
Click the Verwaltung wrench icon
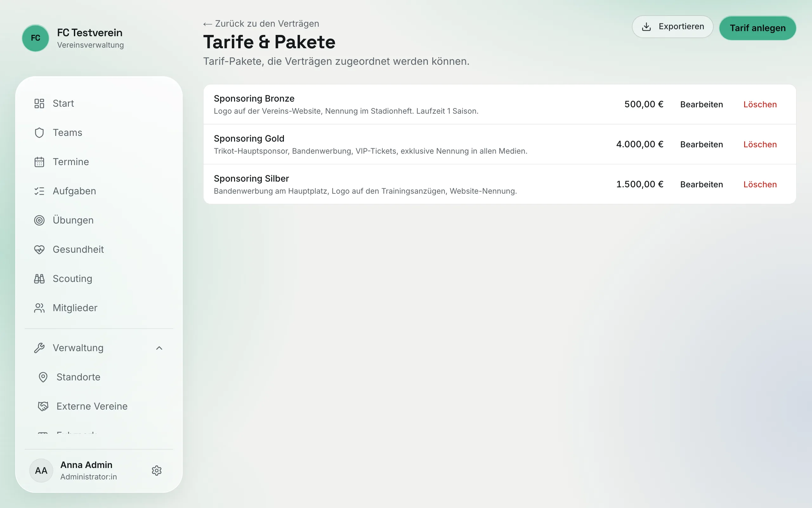(x=39, y=348)
